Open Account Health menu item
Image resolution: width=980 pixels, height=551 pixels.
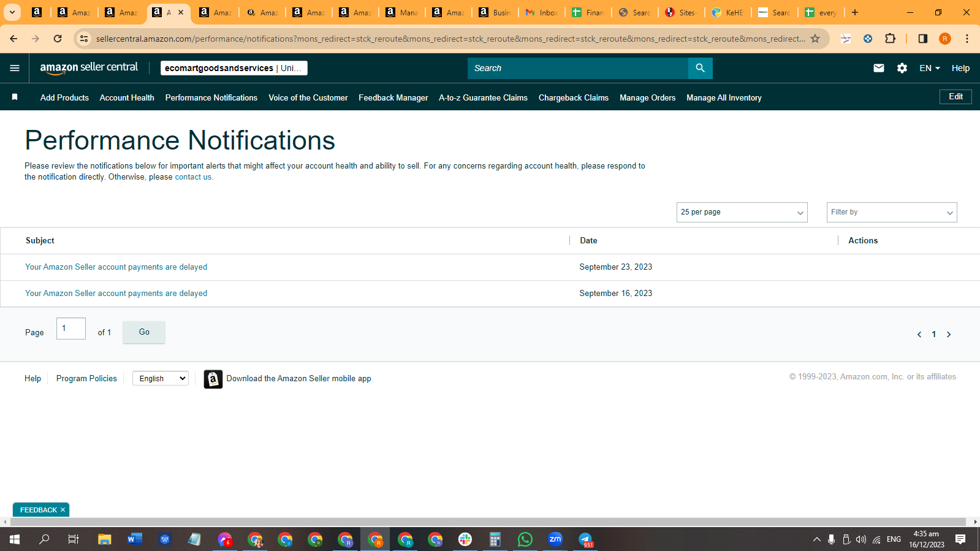127,97
